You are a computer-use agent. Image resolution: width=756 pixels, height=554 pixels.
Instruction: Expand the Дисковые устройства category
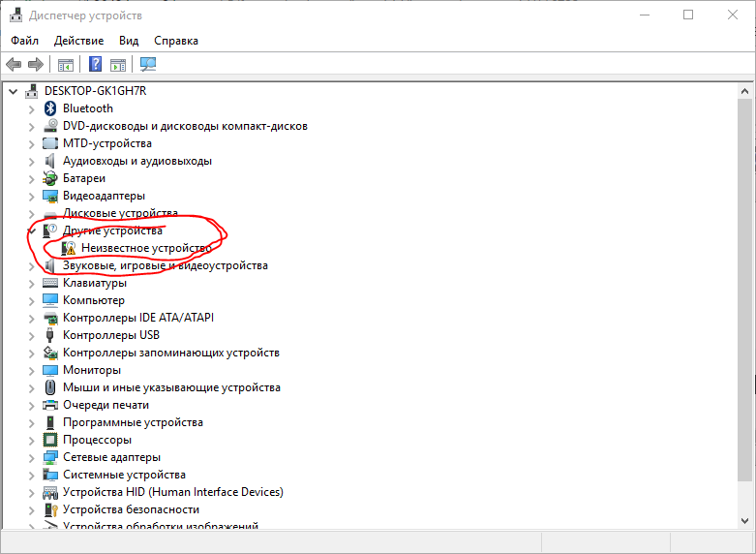click(x=31, y=214)
